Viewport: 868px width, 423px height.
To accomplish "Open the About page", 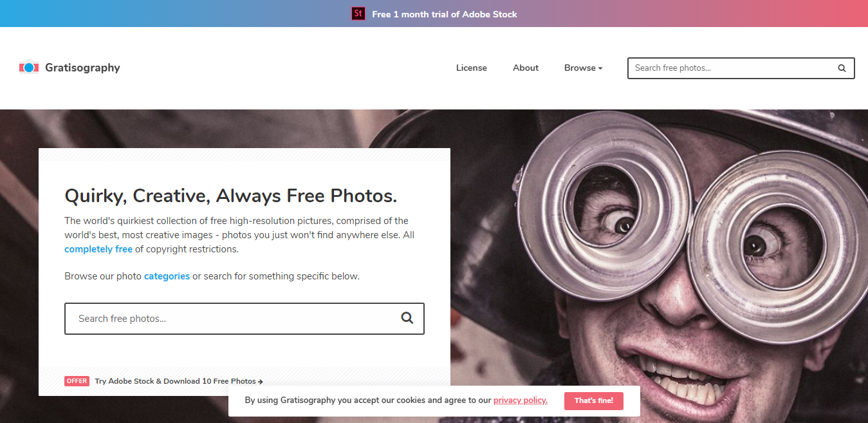I will (526, 68).
